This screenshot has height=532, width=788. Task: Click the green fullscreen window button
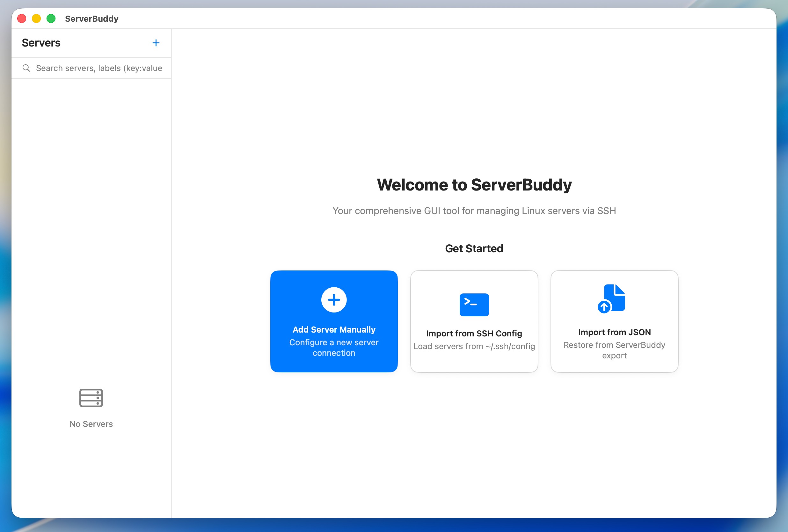pos(51,19)
